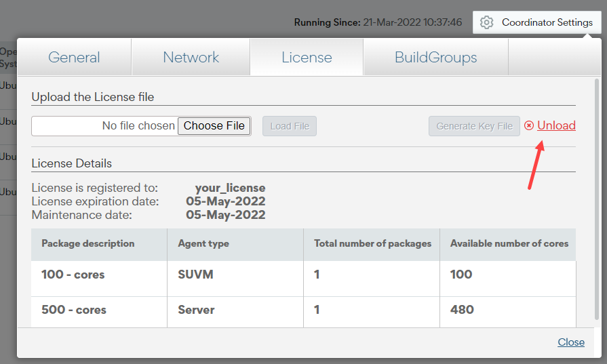Screen dimensions: 607x364
Task: Click the Total number of packages header
Action: click(372, 243)
